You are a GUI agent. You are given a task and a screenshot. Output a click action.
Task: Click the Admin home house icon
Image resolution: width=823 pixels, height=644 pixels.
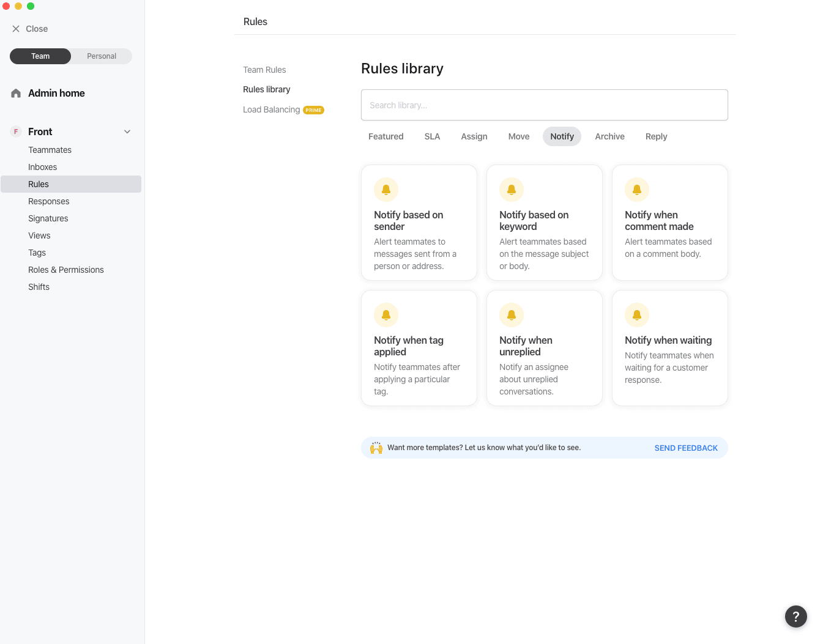(16, 93)
